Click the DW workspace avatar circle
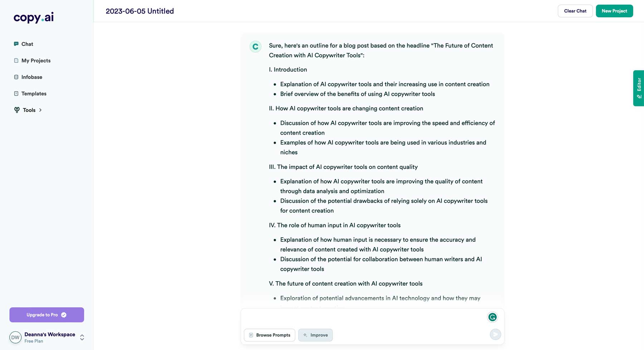Image resolution: width=644 pixels, height=350 pixels. (15, 337)
